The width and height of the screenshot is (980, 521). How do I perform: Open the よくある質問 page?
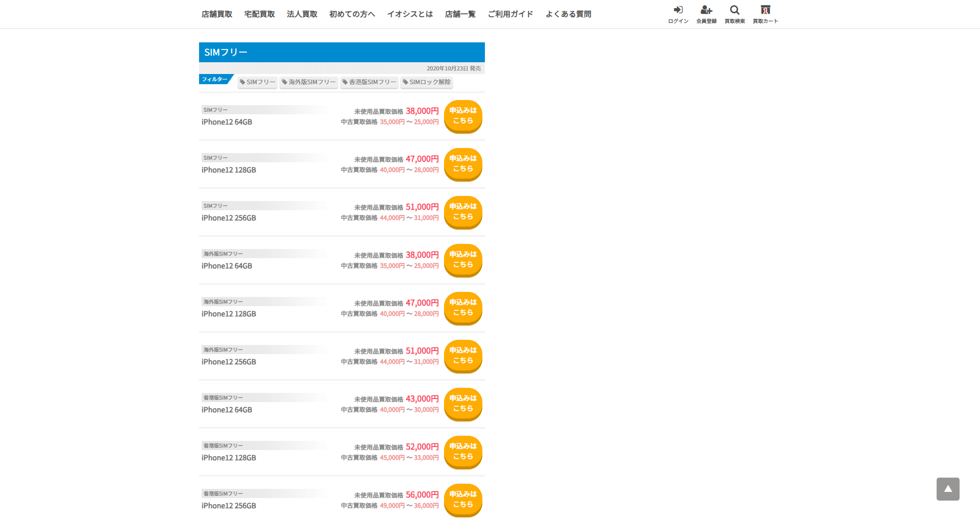point(568,14)
